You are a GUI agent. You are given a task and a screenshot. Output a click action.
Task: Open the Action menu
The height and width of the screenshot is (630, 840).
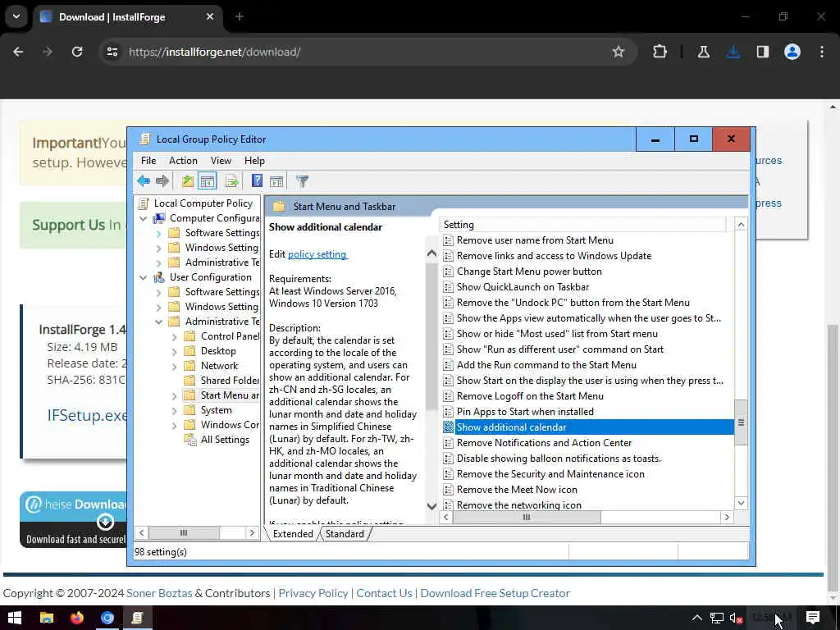click(x=183, y=161)
